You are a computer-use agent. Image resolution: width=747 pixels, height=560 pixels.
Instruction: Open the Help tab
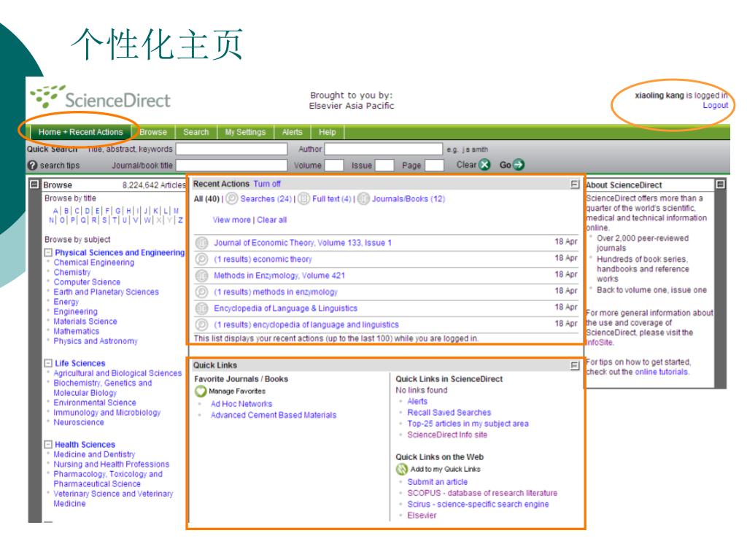click(x=328, y=132)
